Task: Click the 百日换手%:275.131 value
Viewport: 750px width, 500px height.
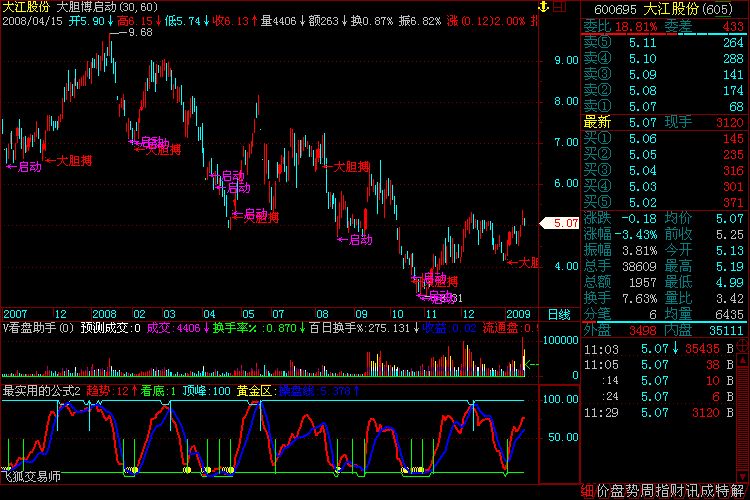Action: tap(364, 328)
